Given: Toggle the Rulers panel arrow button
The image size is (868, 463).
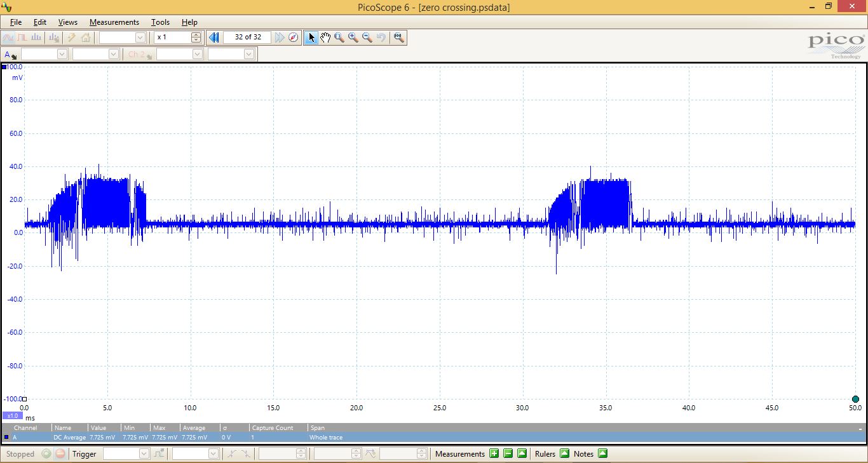Looking at the screenshot, I should pyautogui.click(x=564, y=453).
